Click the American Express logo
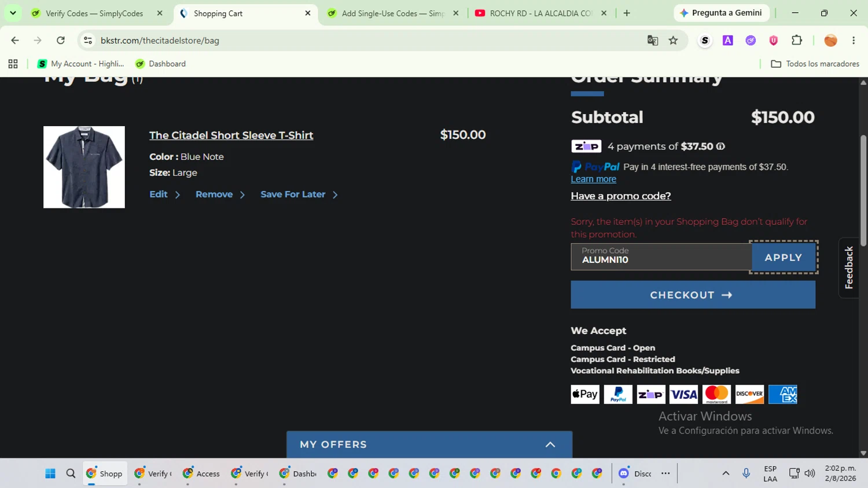The image size is (868, 488). (782, 394)
